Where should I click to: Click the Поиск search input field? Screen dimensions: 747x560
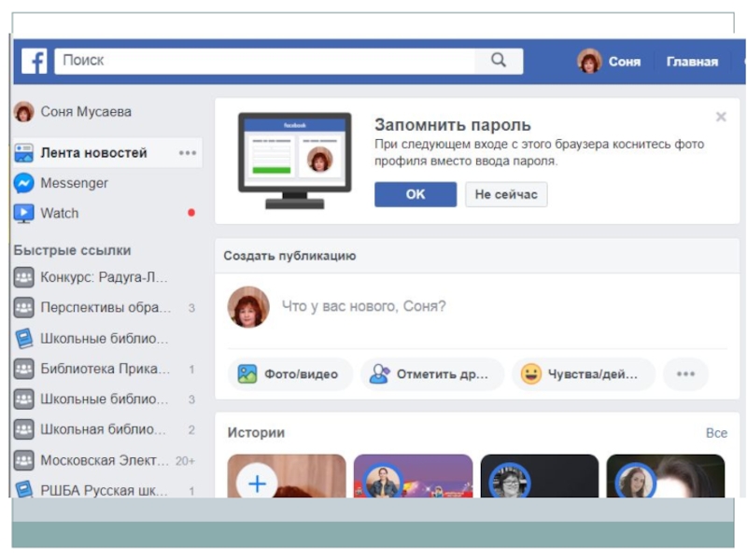point(264,61)
